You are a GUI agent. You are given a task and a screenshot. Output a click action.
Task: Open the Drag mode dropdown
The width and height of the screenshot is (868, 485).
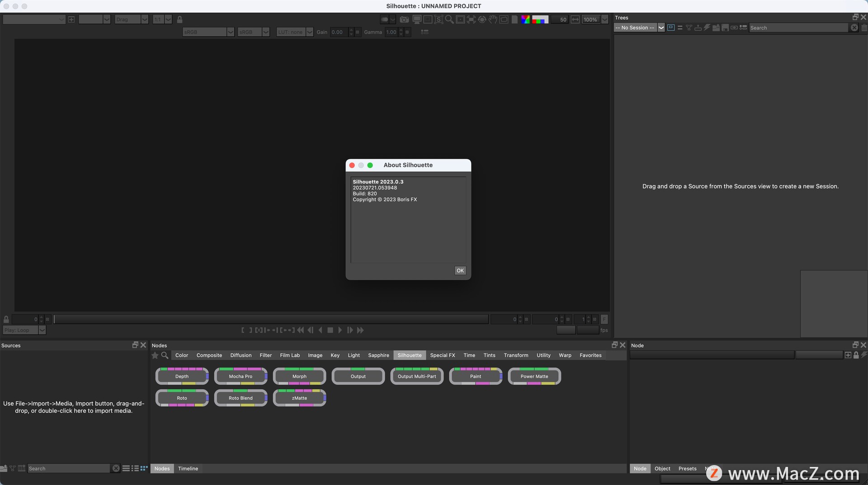[131, 19]
